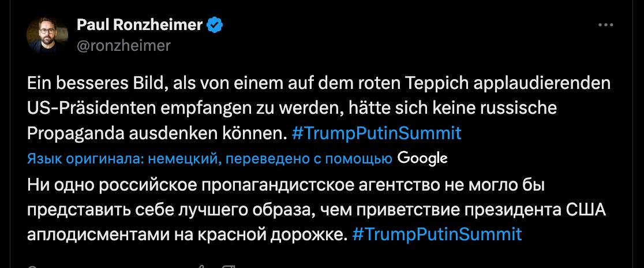Open #TrumpPutinSummit hashtag in the German text
The image size is (644, 268).
(x=377, y=133)
